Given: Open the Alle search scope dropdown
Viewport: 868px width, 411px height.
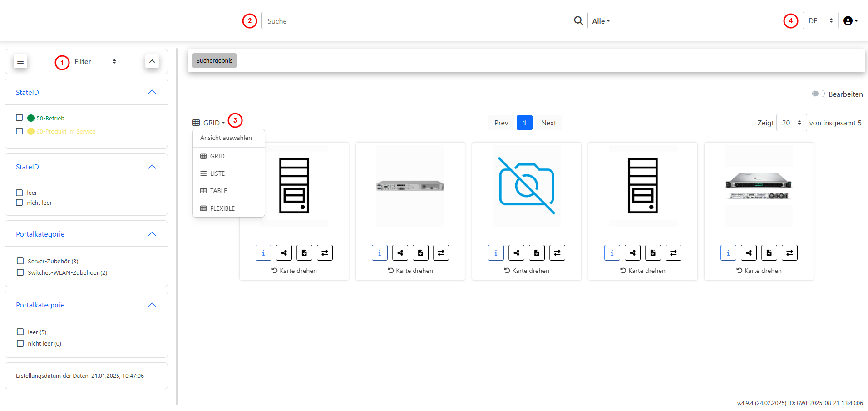Looking at the screenshot, I should click(601, 21).
